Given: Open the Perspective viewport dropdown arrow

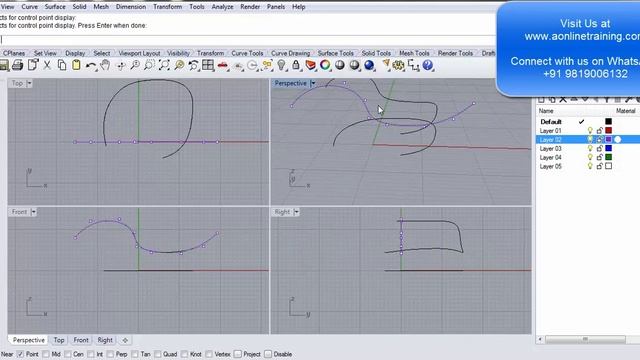Looking at the screenshot, I should pos(313,83).
